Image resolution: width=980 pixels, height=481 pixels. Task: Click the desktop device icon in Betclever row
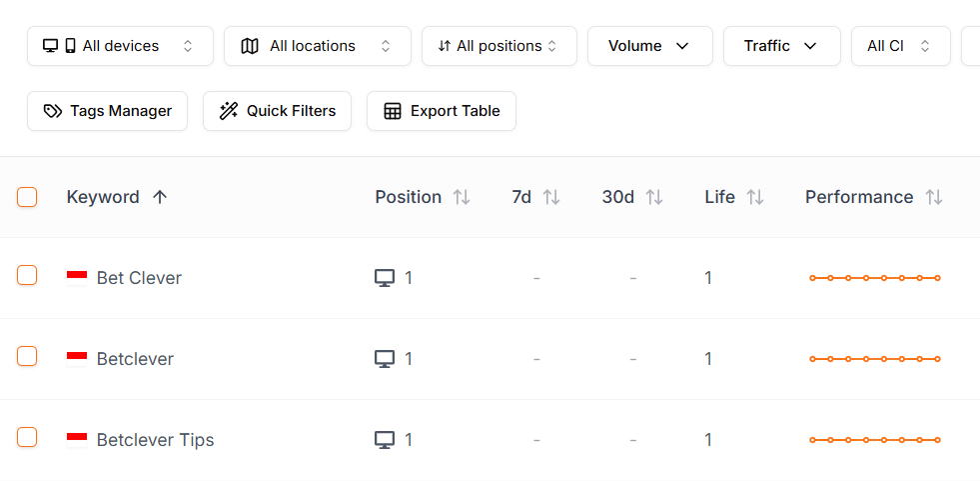point(385,359)
